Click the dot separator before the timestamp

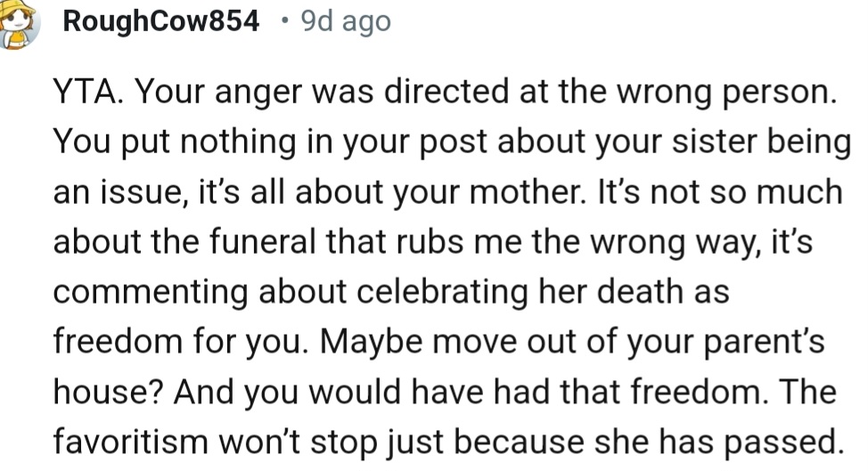click(284, 21)
